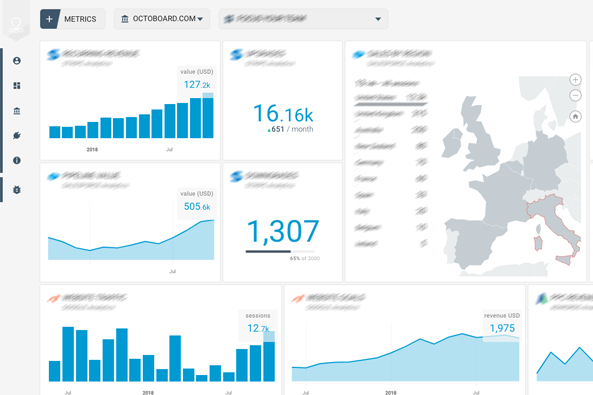Click the 12.7k sessions value
Viewport: 593px width, 395px height.
258,328
